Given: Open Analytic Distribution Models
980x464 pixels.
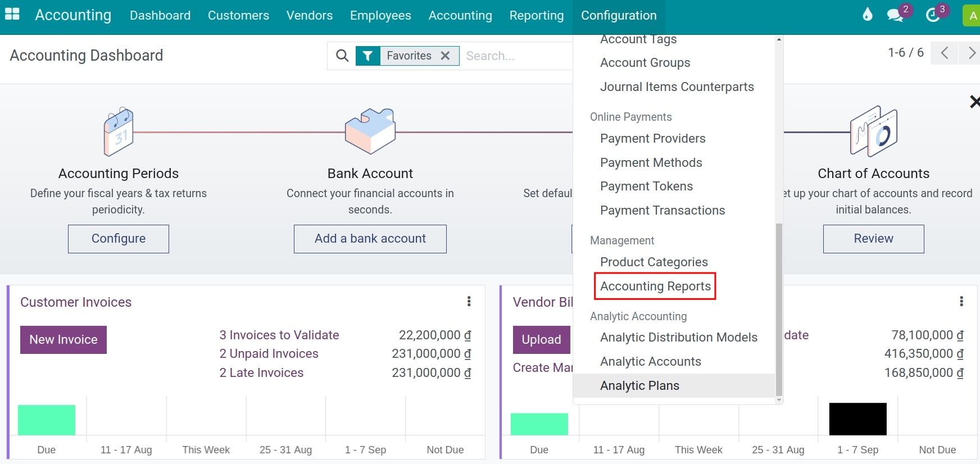Looking at the screenshot, I should pos(679,338).
